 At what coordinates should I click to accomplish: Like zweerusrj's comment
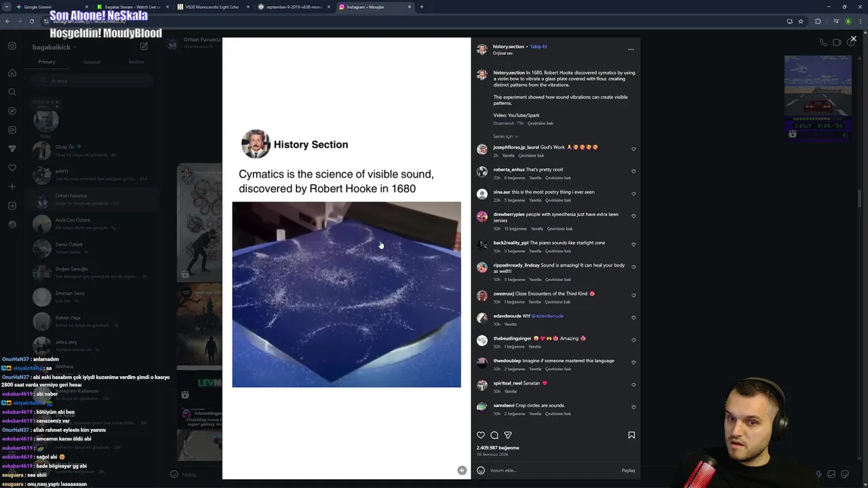point(633,296)
